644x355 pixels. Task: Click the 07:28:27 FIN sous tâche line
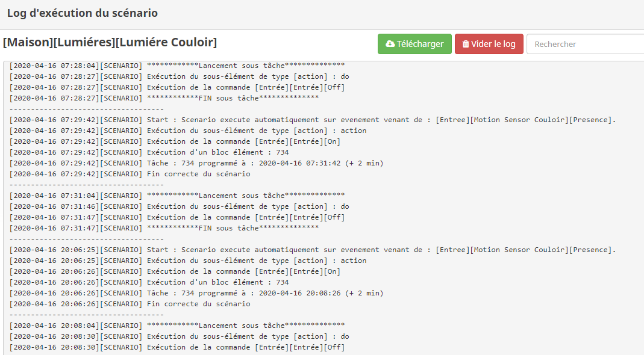coord(164,98)
